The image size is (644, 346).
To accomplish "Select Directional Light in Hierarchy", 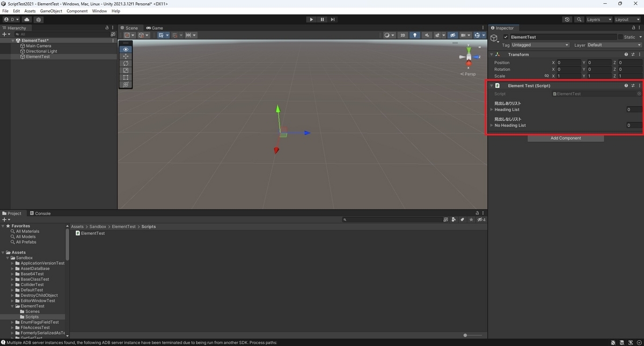I will [x=41, y=51].
